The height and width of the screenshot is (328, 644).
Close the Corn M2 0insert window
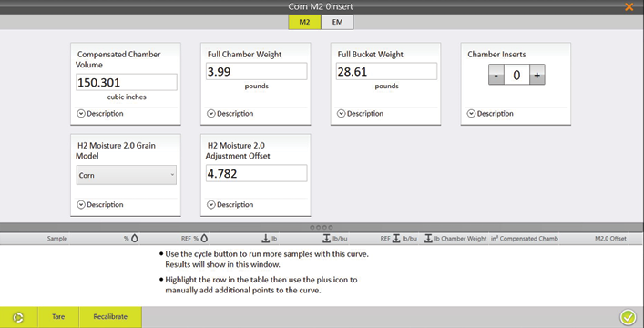(x=629, y=6)
